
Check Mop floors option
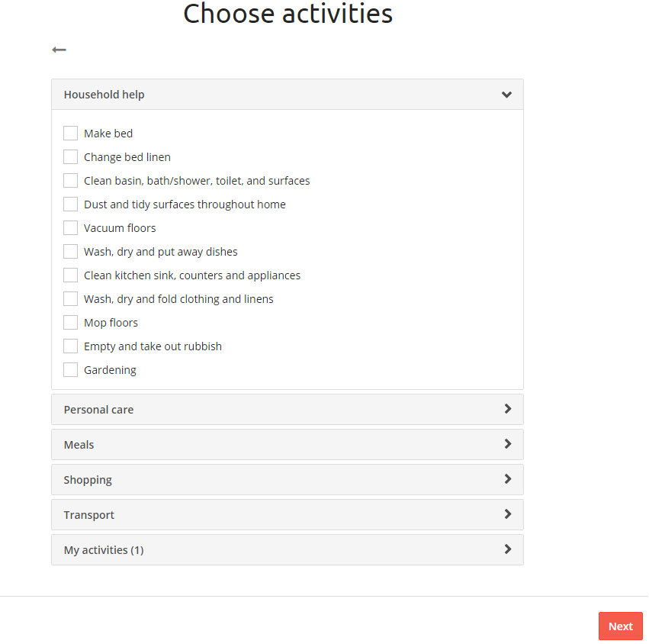70,323
